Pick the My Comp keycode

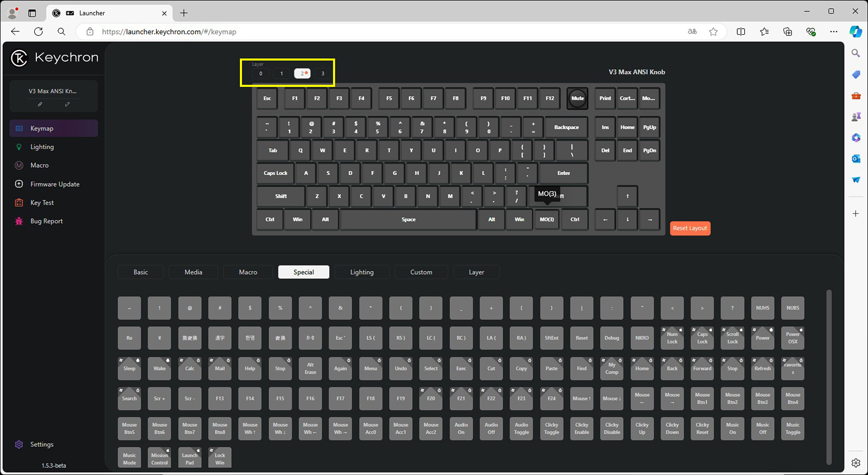(612, 368)
